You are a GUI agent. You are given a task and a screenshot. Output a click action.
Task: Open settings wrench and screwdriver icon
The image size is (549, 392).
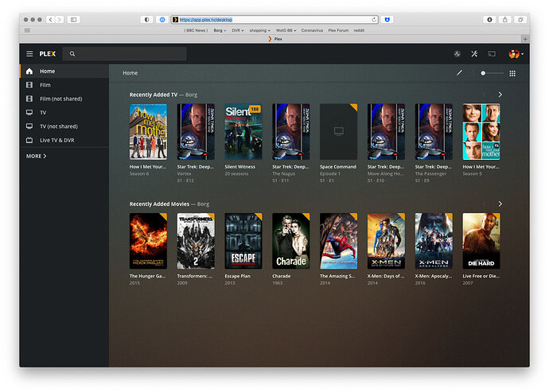474,53
